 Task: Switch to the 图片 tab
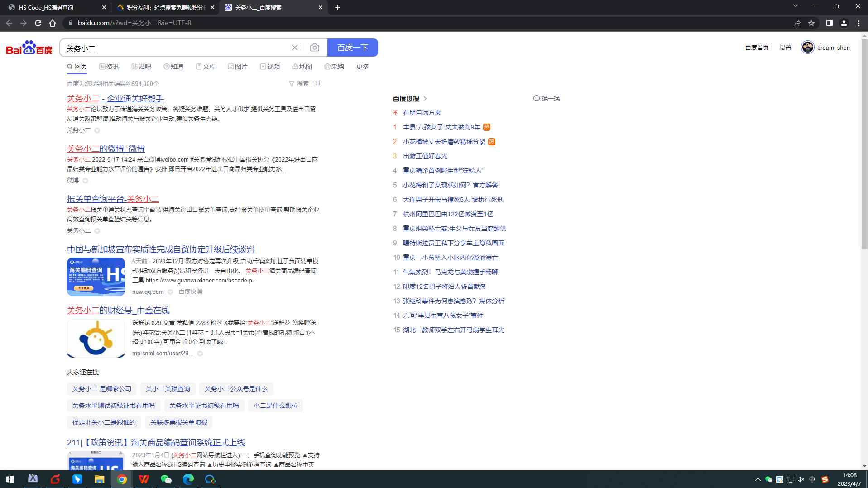[x=238, y=67]
